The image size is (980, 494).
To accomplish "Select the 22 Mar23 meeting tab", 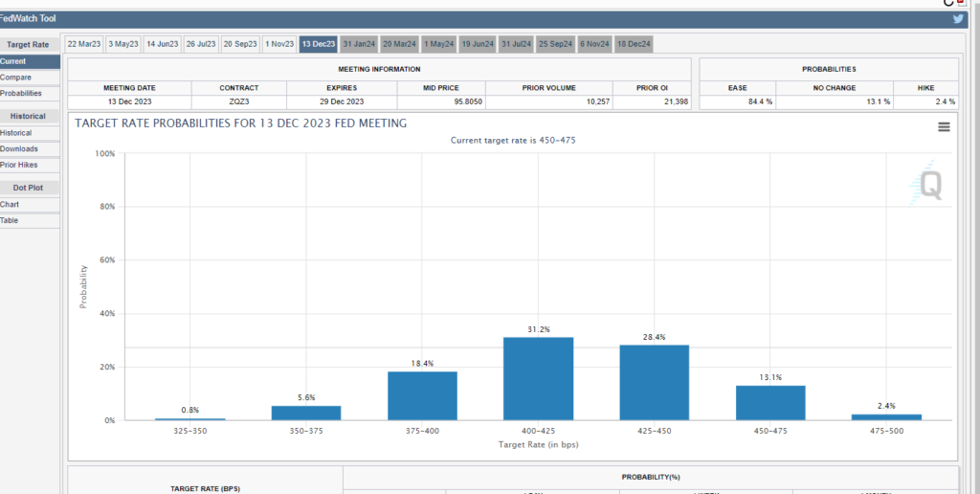I will pos(83,44).
